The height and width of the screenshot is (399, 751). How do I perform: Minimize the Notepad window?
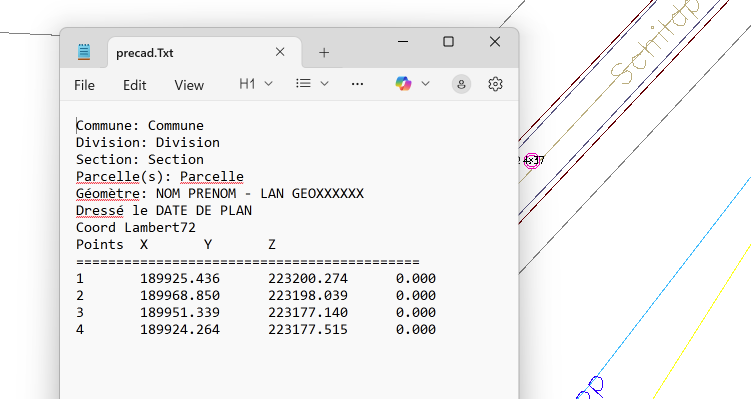[x=403, y=42]
